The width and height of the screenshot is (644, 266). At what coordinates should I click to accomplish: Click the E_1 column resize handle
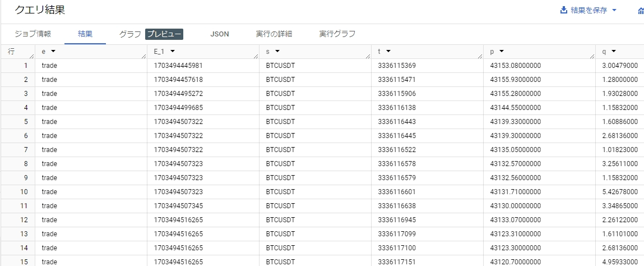[x=256, y=56]
